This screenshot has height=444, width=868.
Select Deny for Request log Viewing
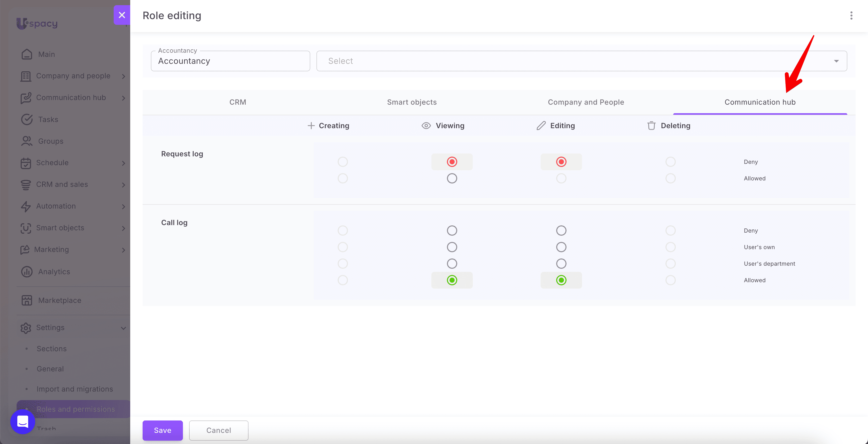pyautogui.click(x=452, y=162)
